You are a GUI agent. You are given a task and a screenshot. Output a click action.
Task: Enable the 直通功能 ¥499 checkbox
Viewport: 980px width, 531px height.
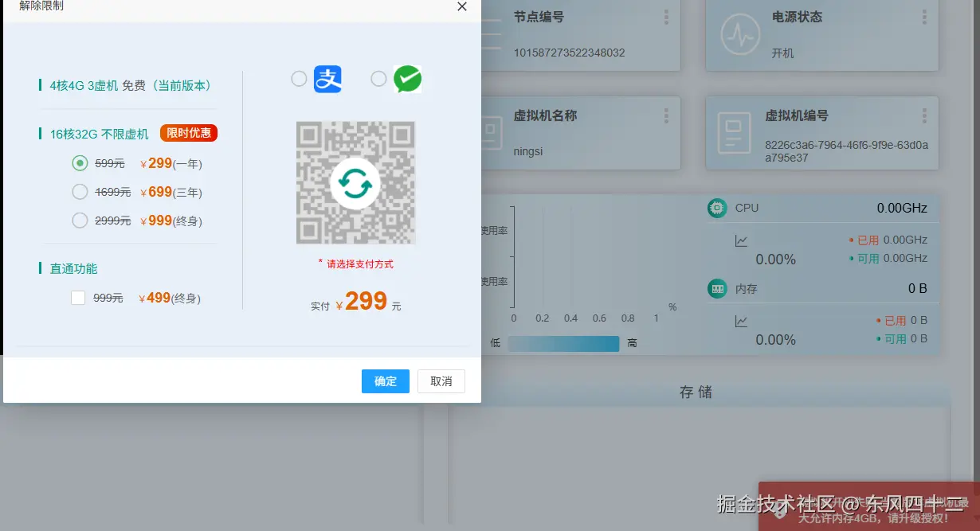click(77, 297)
